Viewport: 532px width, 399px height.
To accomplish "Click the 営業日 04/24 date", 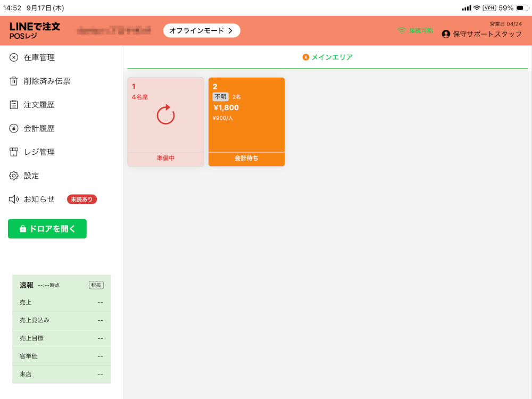I will (505, 24).
